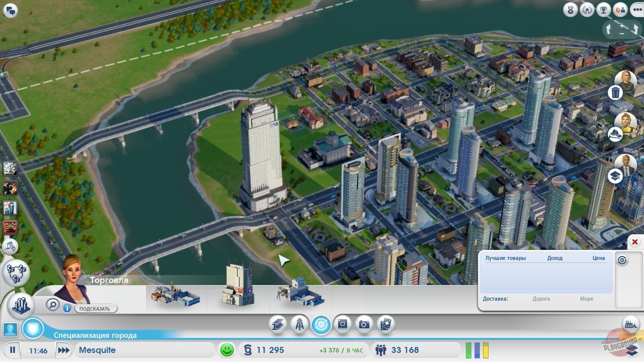Image resolution: width=644 pixels, height=362 pixels.
Task: Pause the game simulation
Action: 12,350
